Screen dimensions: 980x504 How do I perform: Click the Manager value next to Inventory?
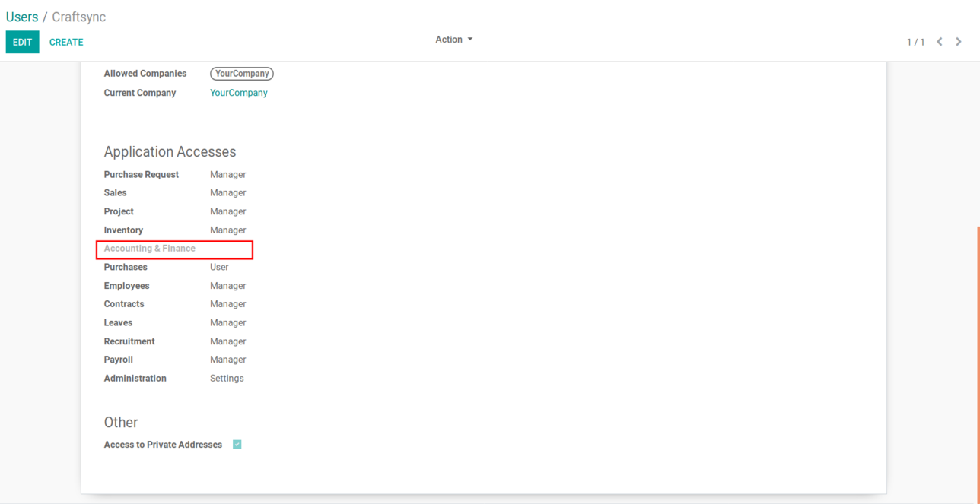(228, 230)
